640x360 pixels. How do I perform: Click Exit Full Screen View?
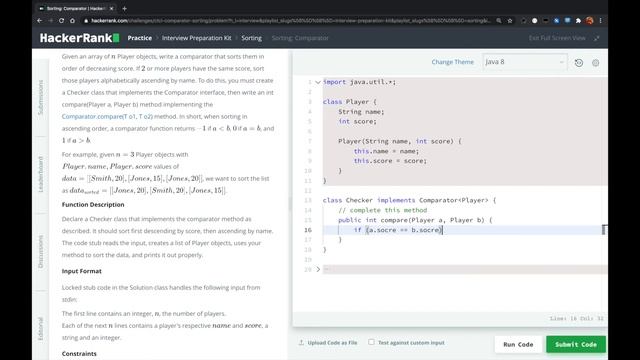coord(557,38)
